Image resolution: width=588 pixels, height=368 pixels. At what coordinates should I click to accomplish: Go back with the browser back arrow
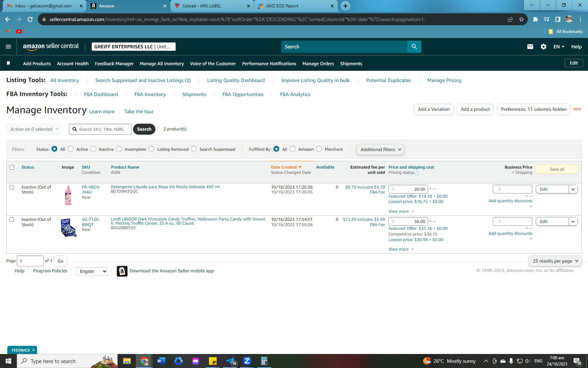click(8, 19)
